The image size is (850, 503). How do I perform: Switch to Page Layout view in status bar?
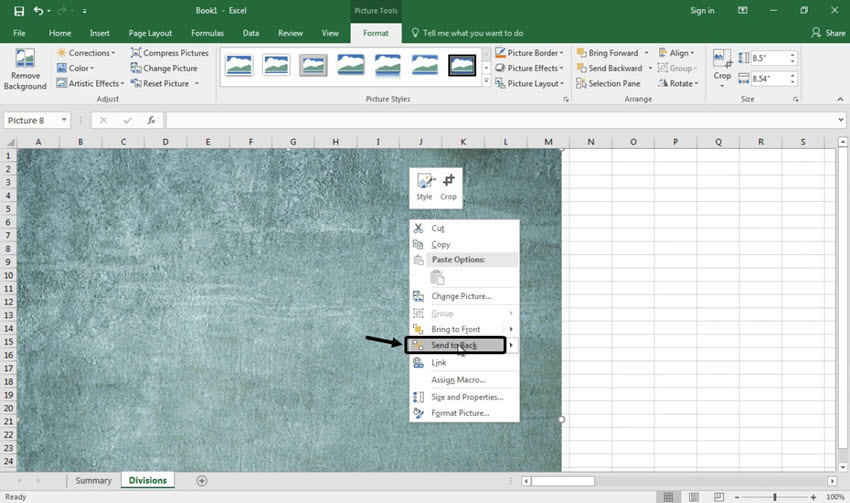tap(693, 497)
